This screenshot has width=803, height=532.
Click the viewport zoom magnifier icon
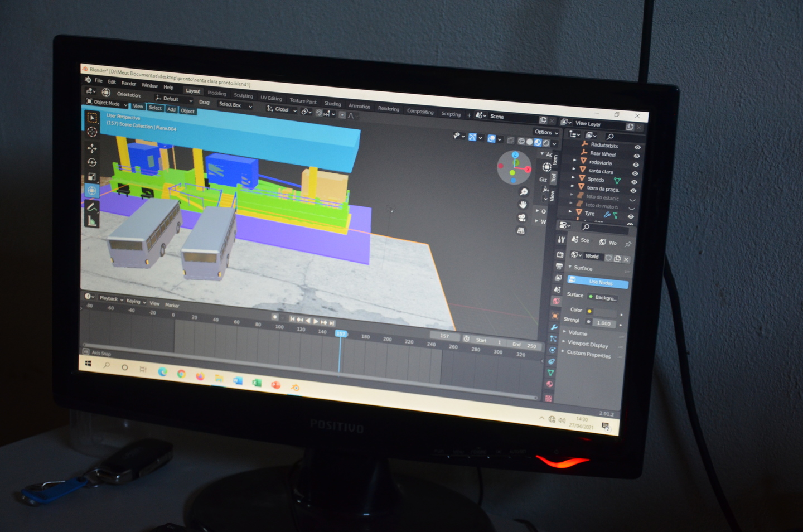coord(524,192)
